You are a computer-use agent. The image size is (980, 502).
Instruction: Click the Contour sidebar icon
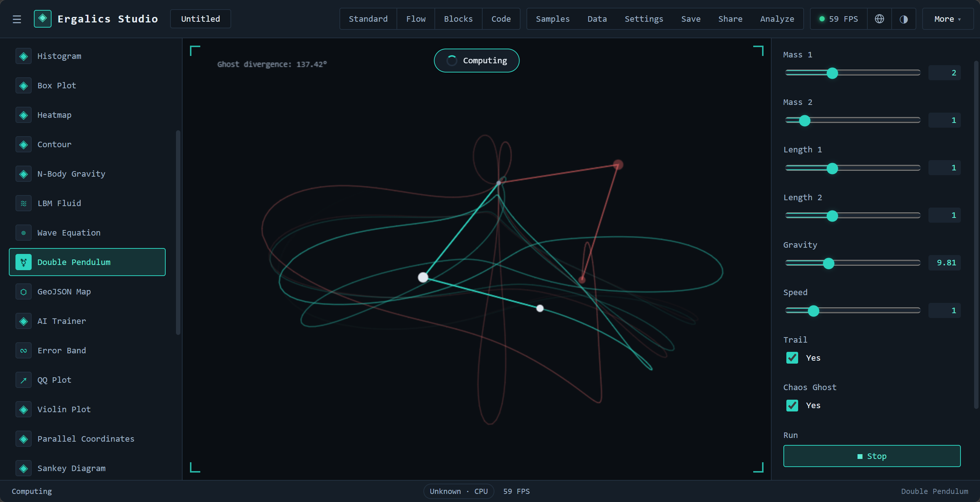(24, 145)
